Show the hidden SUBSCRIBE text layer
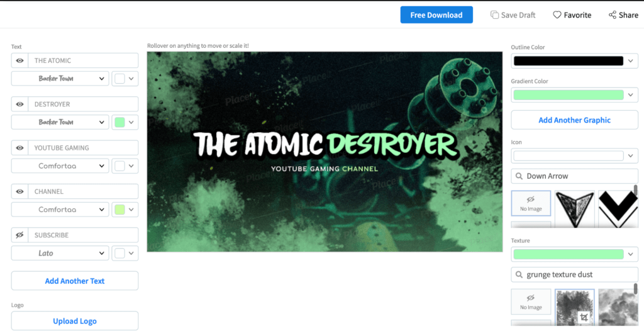Image resolution: width=644 pixels, height=331 pixels. click(x=20, y=235)
